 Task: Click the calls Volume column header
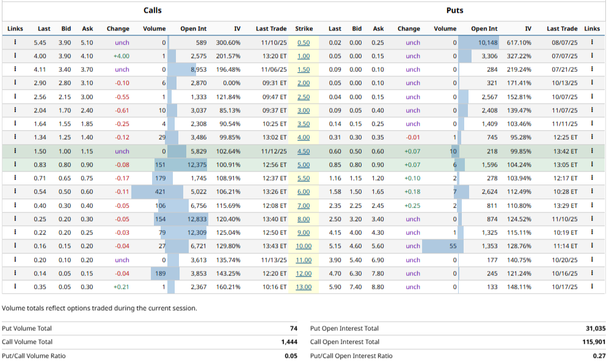click(x=154, y=29)
